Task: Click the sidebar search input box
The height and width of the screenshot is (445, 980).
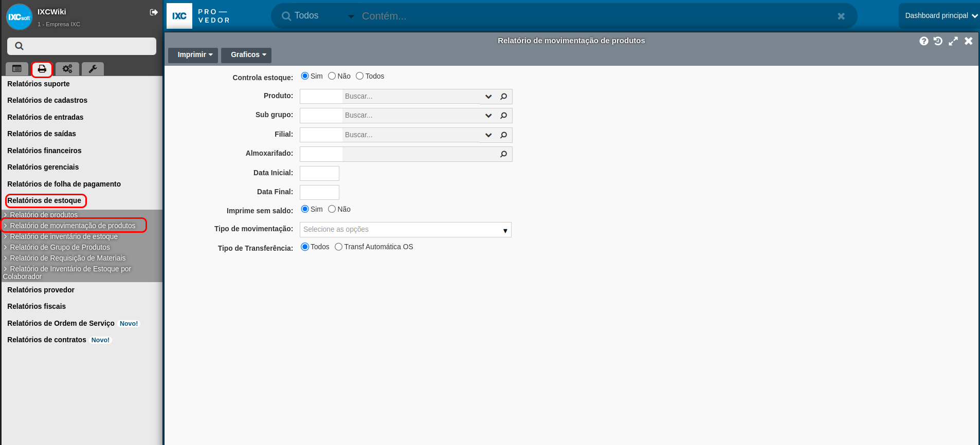Action: click(x=82, y=46)
